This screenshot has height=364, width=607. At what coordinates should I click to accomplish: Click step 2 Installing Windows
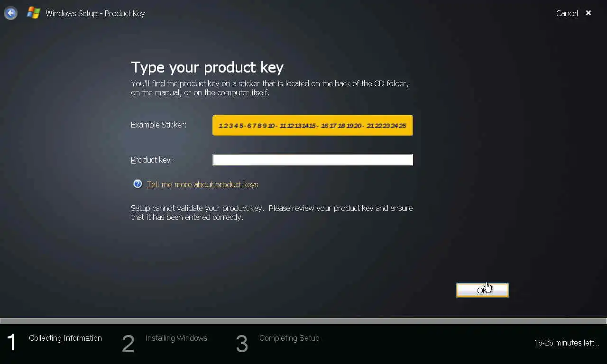[x=165, y=342]
